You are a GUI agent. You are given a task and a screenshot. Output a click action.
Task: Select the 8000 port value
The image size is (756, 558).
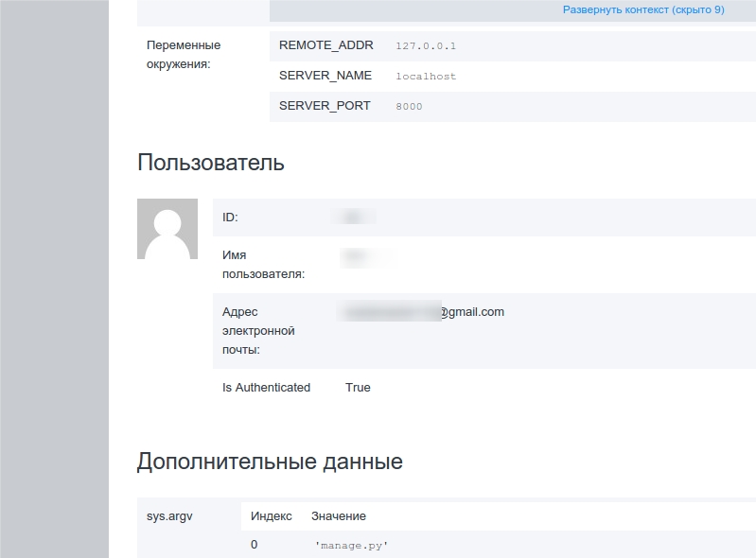pos(409,107)
